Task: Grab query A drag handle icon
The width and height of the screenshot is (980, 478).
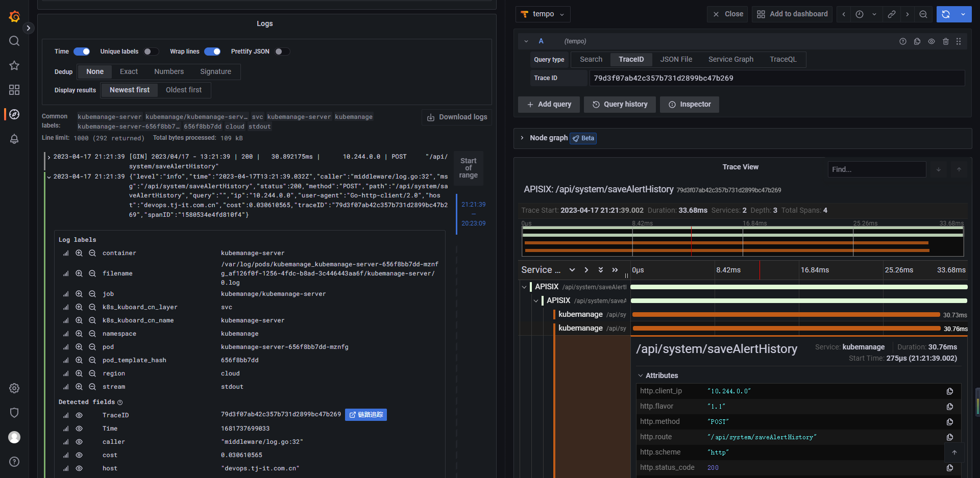Action: [x=959, y=41]
